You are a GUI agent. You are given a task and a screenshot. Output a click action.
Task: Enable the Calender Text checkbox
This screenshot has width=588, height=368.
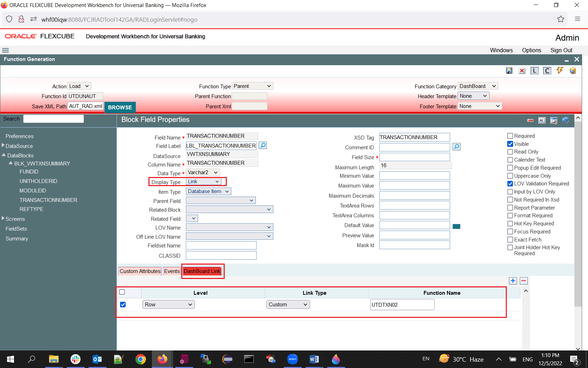point(510,160)
